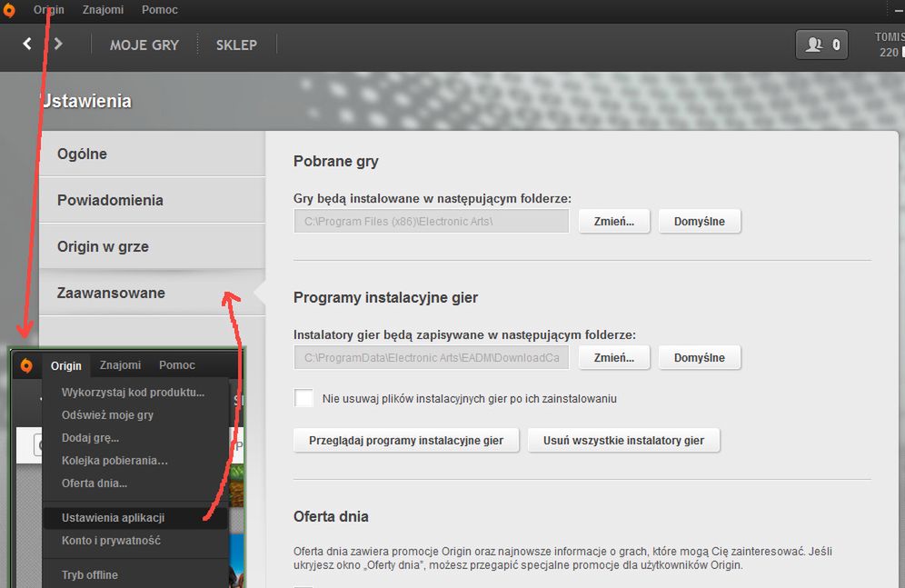Select the Ogólne settings section
This screenshot has height=588, width=905.
pos(153,154)
